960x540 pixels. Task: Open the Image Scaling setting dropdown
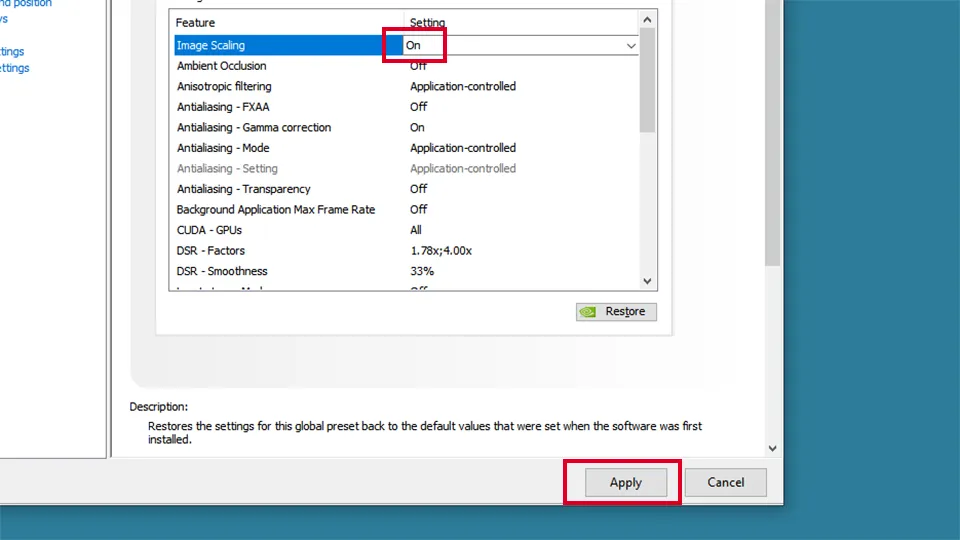point(631,46)
